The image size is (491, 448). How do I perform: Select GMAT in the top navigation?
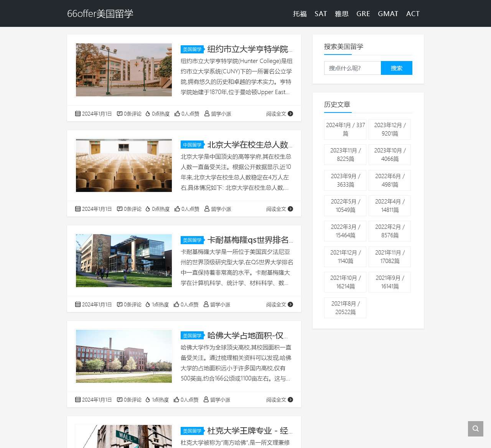point(388,14)
